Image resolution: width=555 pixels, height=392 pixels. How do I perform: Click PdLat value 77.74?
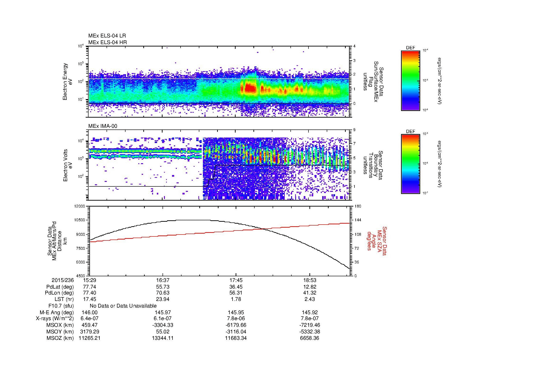tap(89, 287)
